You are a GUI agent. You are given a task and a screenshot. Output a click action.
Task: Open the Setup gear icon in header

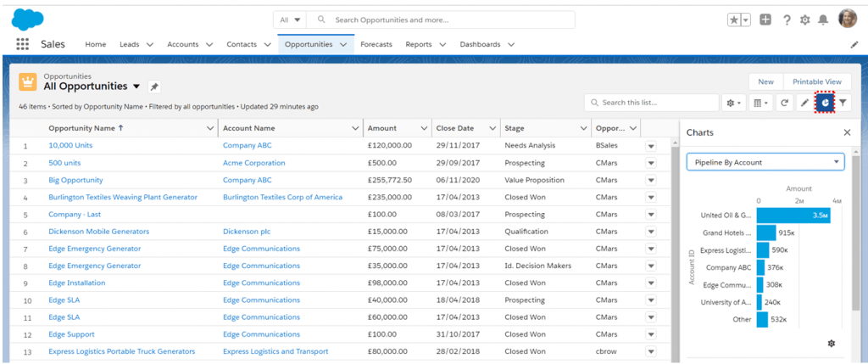click(805, 20)
